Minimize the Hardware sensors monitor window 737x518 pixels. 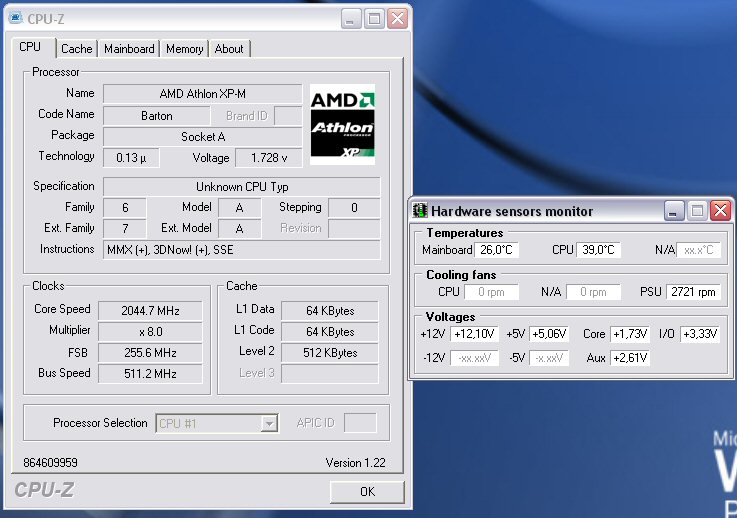pos(674,211)
